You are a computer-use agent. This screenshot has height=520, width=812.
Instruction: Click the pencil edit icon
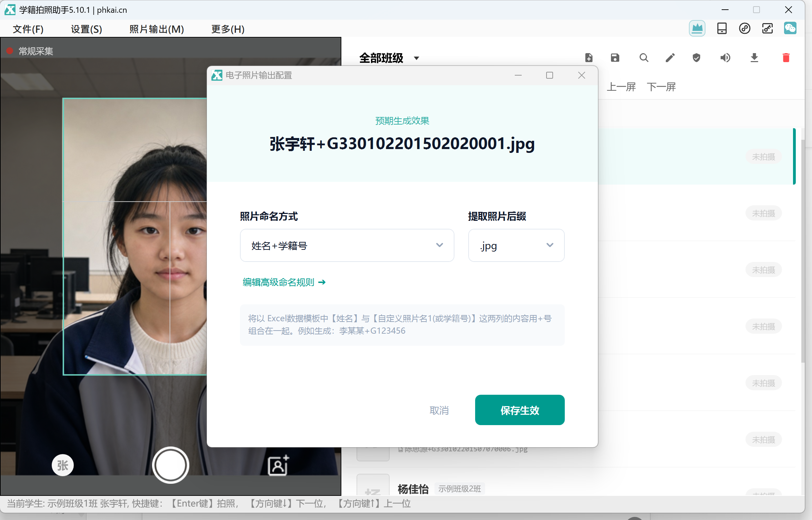[670, 58]
